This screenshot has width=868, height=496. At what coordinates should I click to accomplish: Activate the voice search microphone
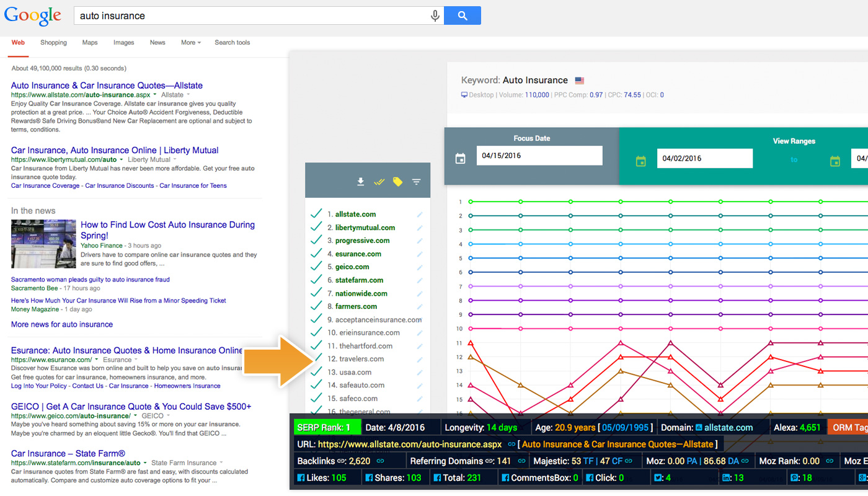click(x=435, y=16)
